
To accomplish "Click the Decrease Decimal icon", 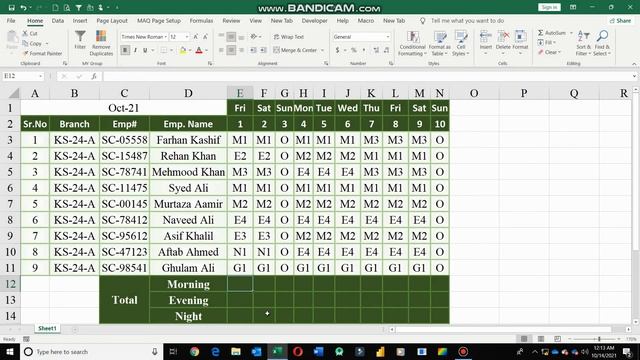I will (386, 50).
